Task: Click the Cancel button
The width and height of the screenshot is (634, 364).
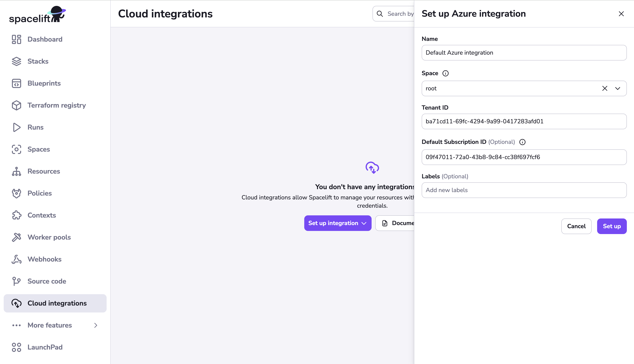Action: click(x=576, y=226)
